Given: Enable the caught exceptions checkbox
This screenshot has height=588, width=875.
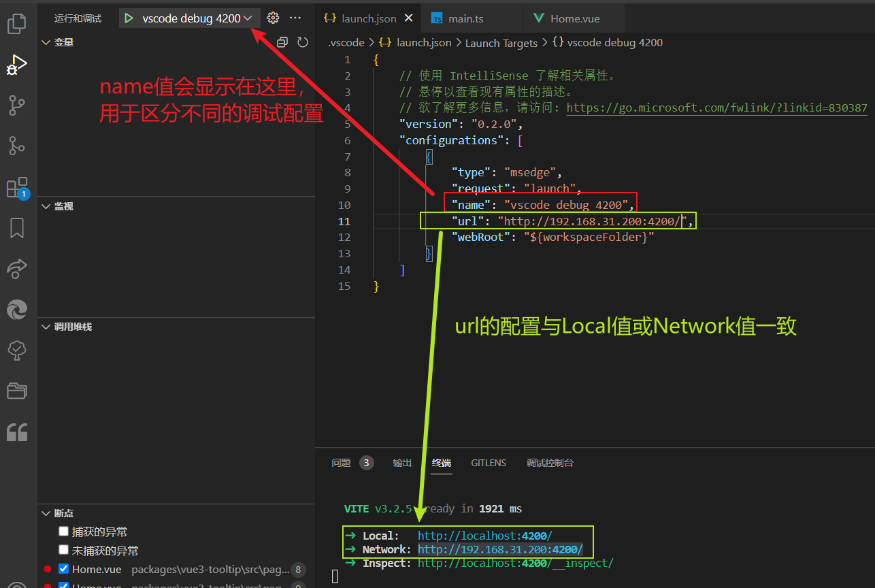Looking at the screenshot, I should [x=63, y=532].
